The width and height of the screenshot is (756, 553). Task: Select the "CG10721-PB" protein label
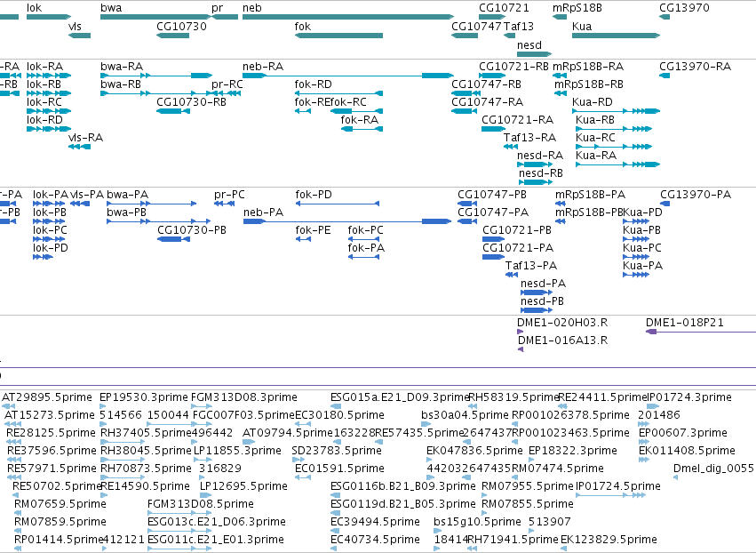(x=517, y=230)
